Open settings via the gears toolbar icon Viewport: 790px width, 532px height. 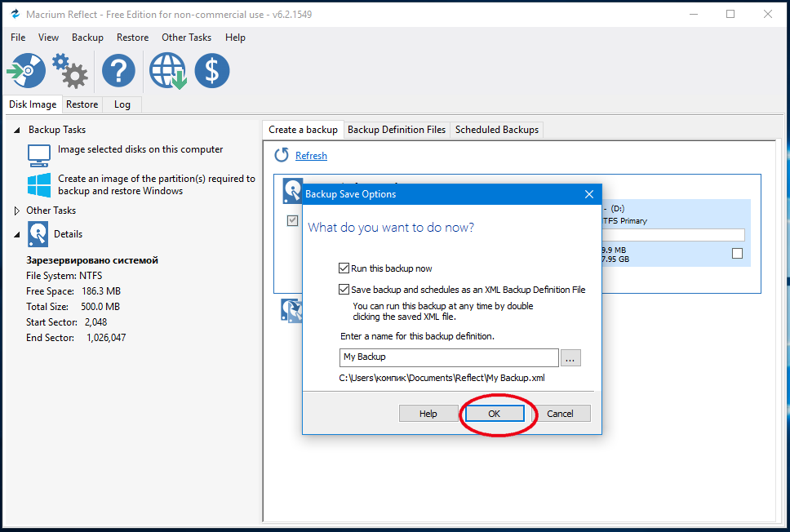(x=70, y=71)
